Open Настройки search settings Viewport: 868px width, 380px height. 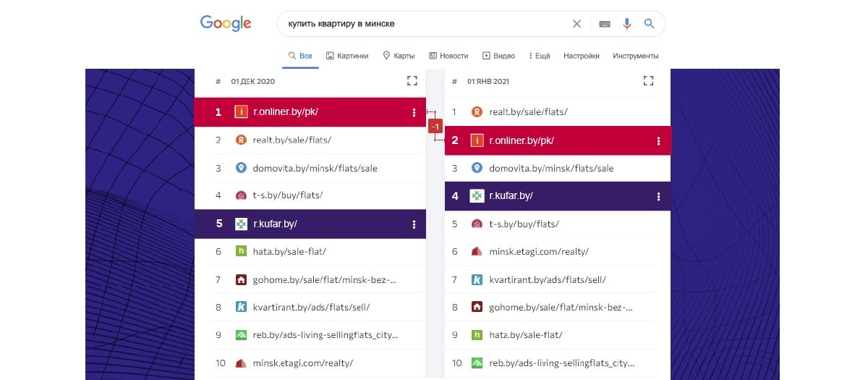[x=582, y=56]
